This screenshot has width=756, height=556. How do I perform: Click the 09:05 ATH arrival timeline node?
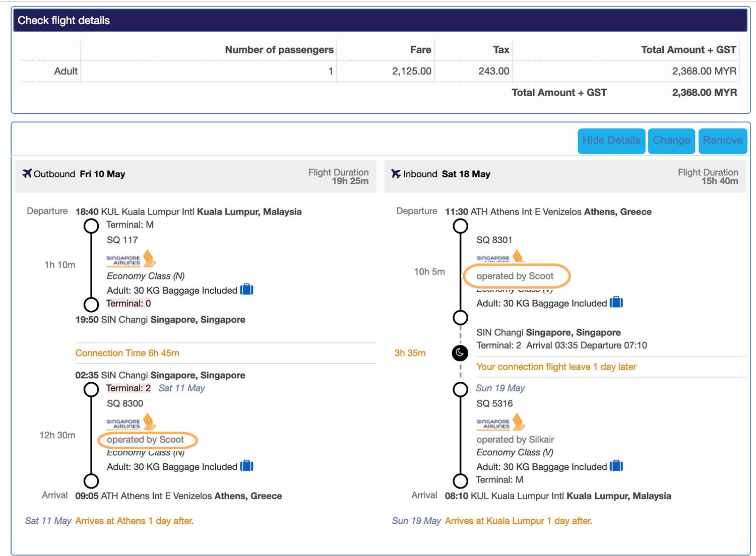pyautogui.click(x=91, y=481)
